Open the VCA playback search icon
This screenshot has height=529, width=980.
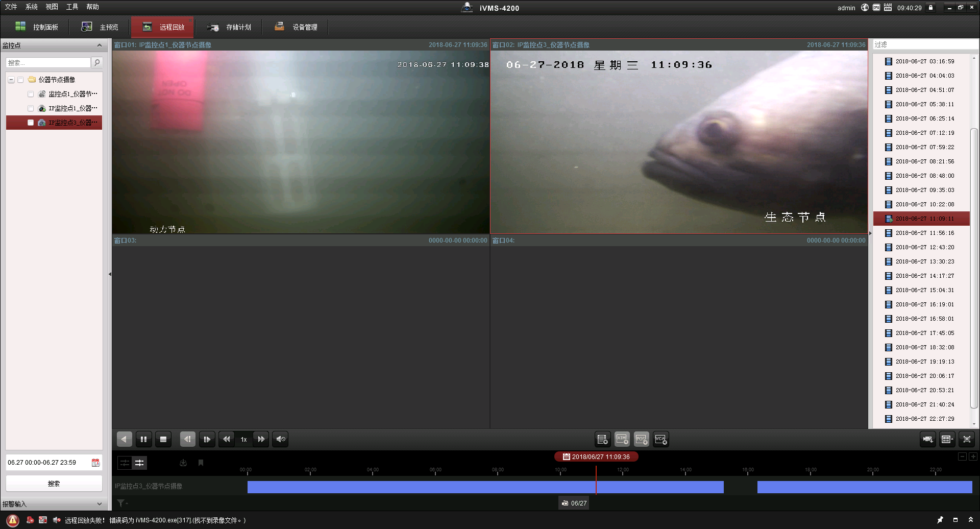click(661, 439)
